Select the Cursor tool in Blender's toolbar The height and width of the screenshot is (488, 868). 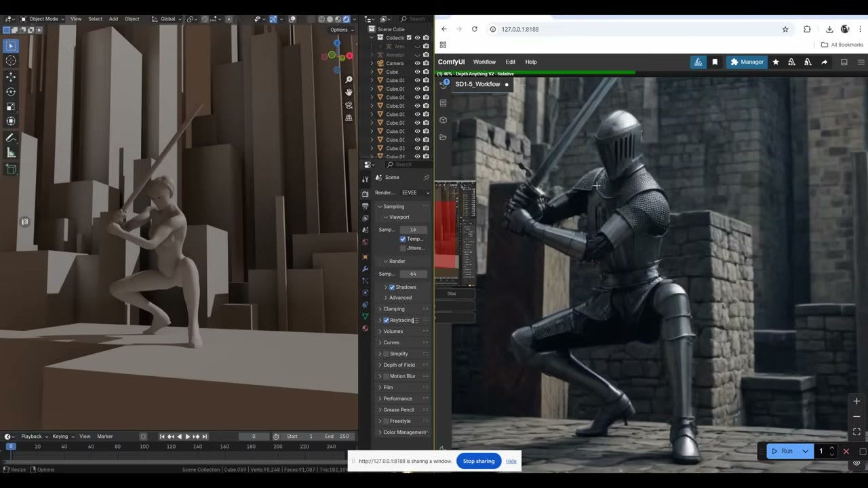pyautogui.click(x=11, y=61)
